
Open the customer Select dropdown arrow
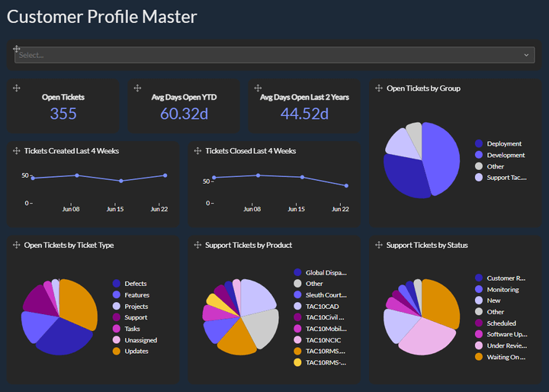click(526, 55)
